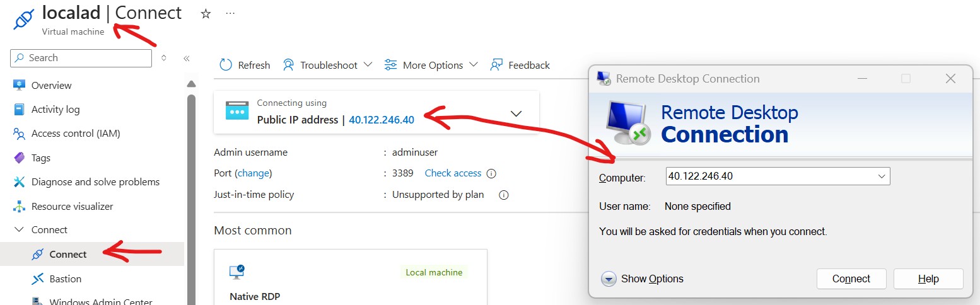Click the Remote Desktop title bar icon
The image size is (980, 305).
coord(604,78)
